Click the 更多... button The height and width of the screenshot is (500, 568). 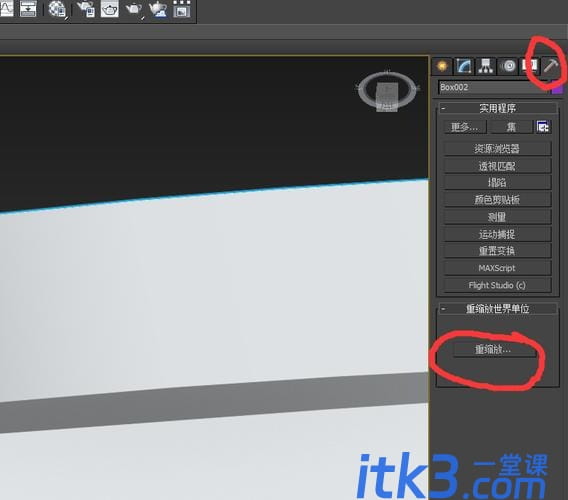(x=464, y=127)
